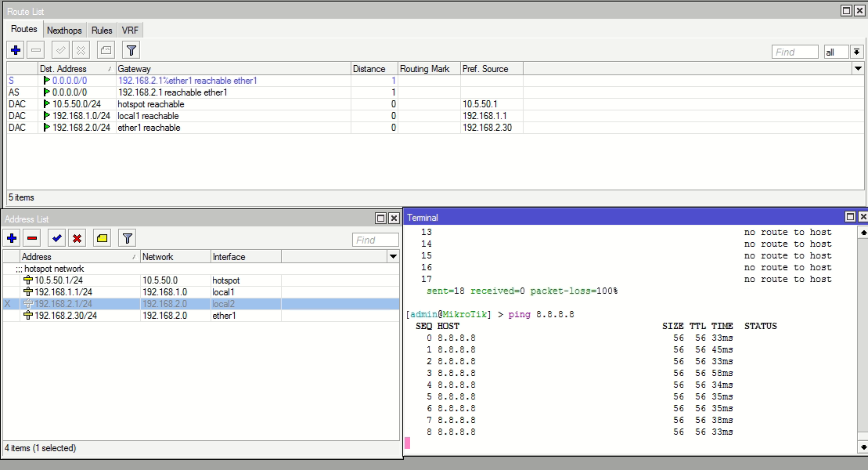
Task: Click the red minus remove icon in Address List
Action: tap(32, 238)
